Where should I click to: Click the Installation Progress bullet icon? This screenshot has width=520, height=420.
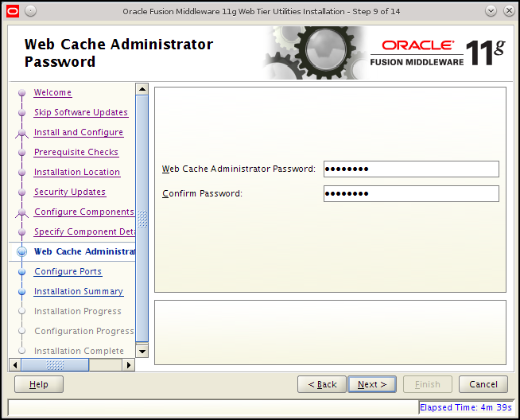coord(22,311)
